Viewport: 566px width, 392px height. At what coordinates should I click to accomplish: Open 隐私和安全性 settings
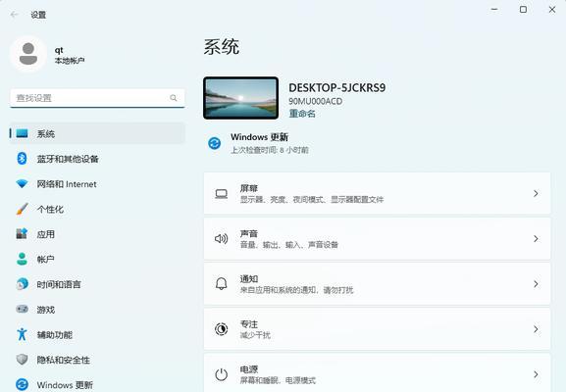point(97,360)
